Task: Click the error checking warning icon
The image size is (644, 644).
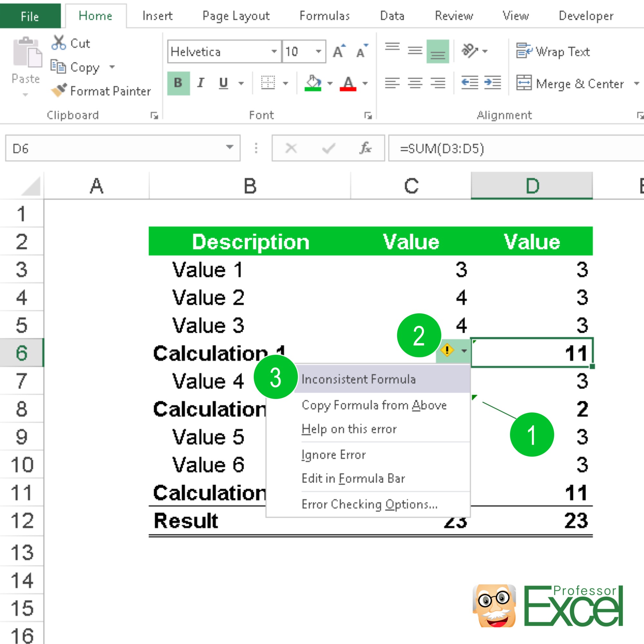Action: [x=447, y=350]
